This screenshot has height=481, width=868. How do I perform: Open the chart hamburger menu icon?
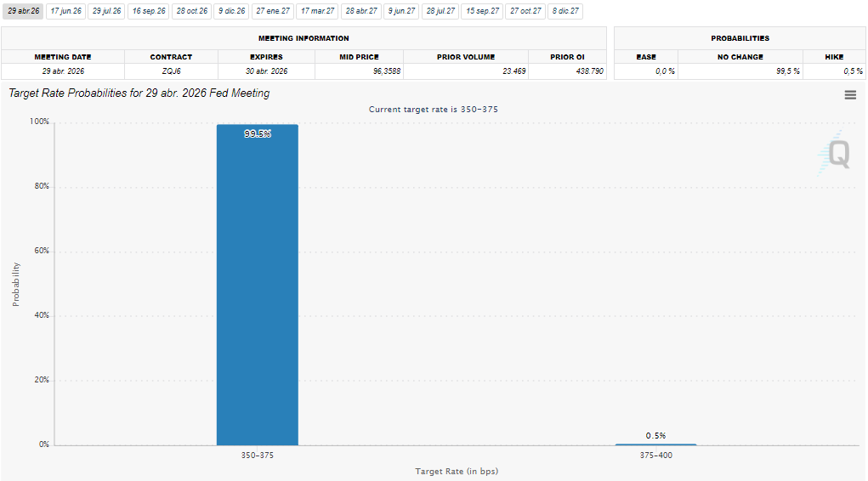coord(850,95)
